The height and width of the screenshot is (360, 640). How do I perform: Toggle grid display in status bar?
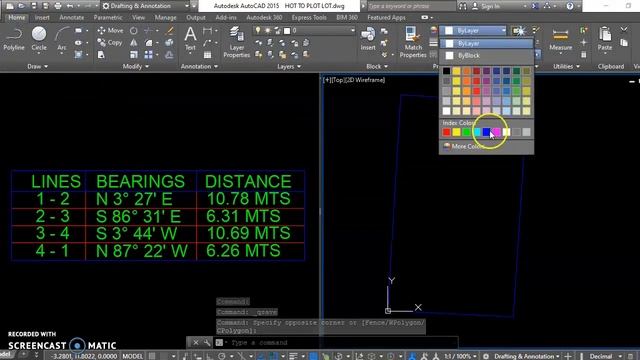[152, 356]
